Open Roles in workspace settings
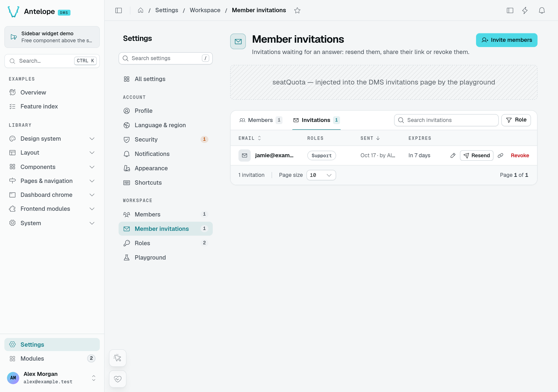This screenshot has width=558, height=392. pyautogui.click(x=165, y=243)
